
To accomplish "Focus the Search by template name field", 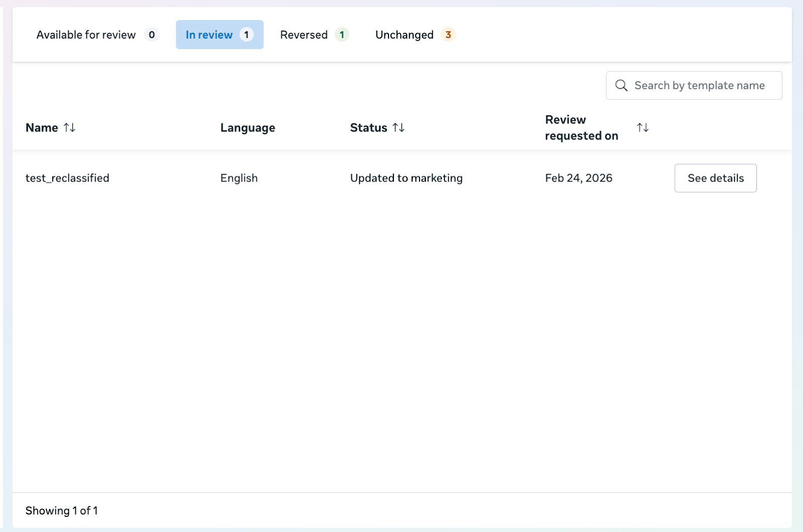I will coord(699,86).
